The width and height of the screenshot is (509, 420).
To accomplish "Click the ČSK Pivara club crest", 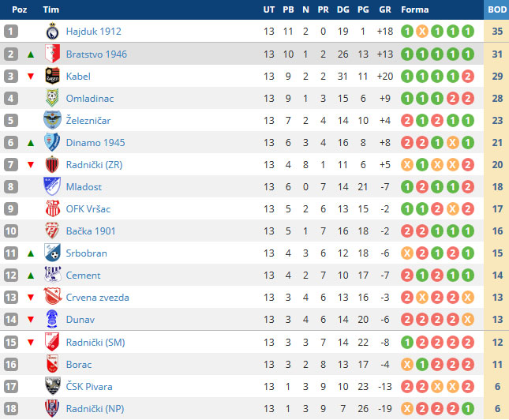I will coord(53,386).
